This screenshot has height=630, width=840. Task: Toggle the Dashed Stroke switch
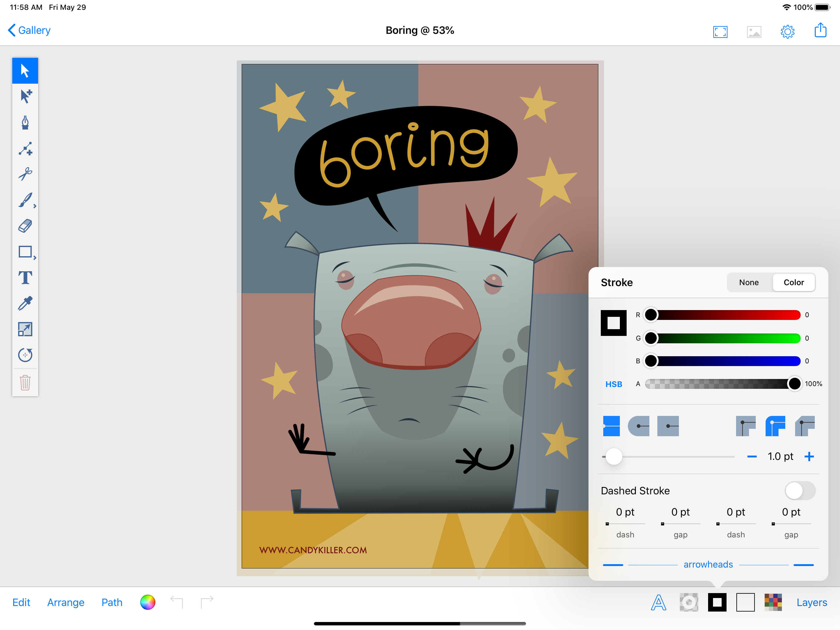[800, 491]
